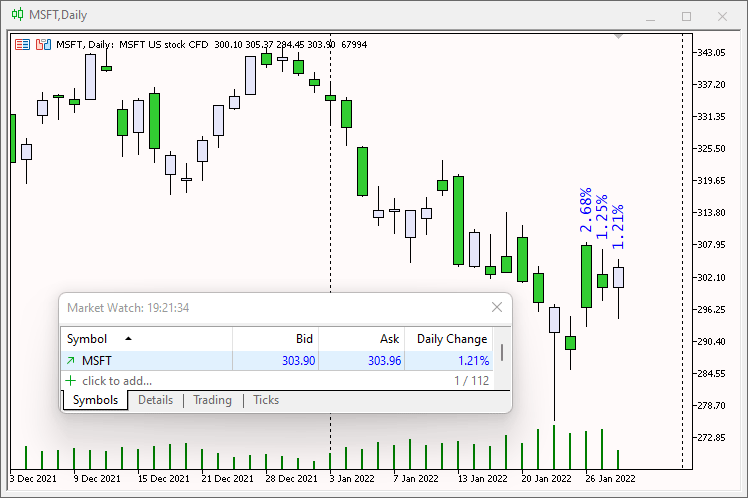Image resolution: width=748 pixels, height=498 pixels.
Task: Click the green plus add-symbol icon
Action: pyautogui.click(x=70, y=381)
